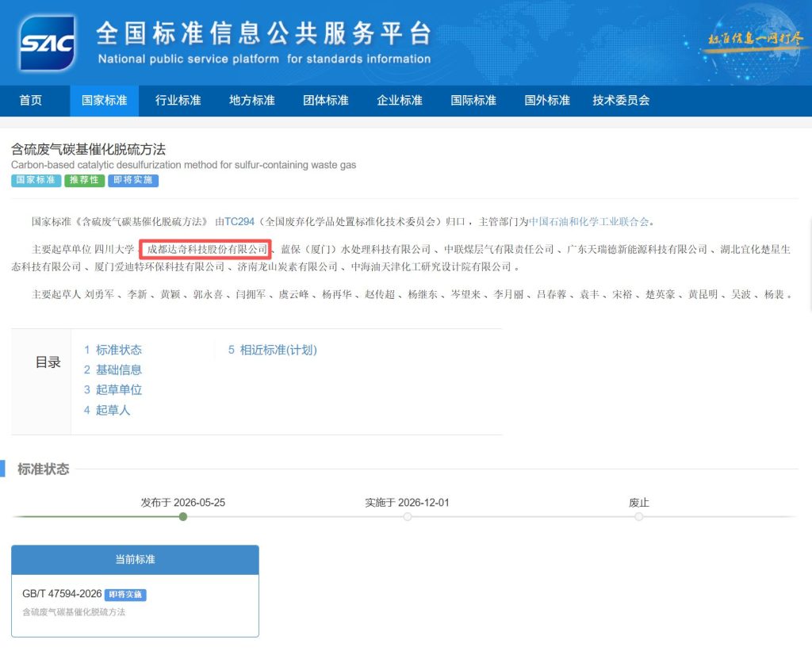Click the 全国标准信息公共服务平台 site title

[x=263, y=33]
